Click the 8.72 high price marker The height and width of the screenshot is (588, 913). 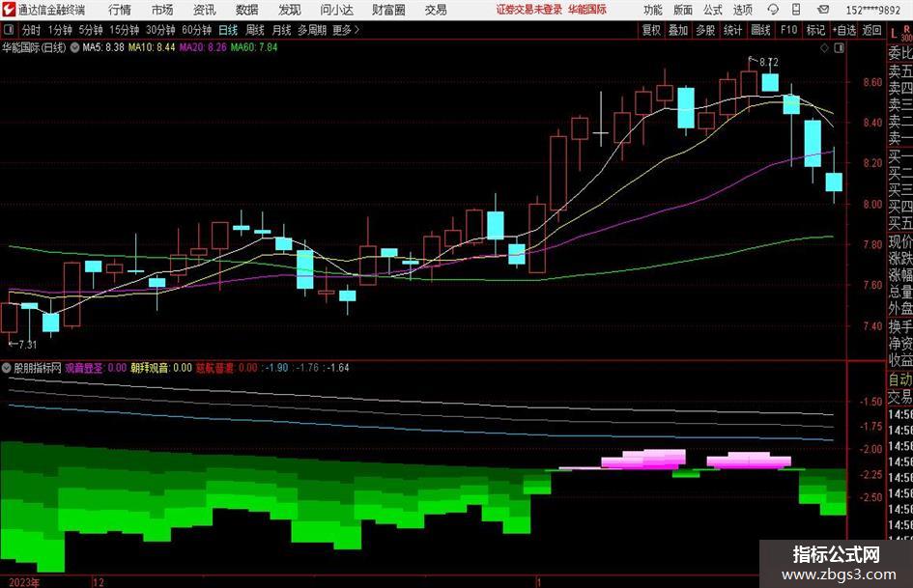(x=768, y=63)
